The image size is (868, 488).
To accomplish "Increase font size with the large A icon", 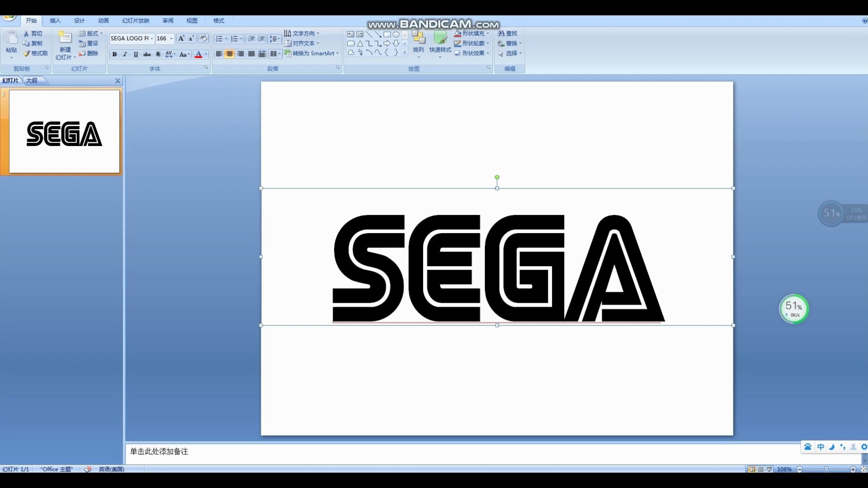I will (181, 38).
